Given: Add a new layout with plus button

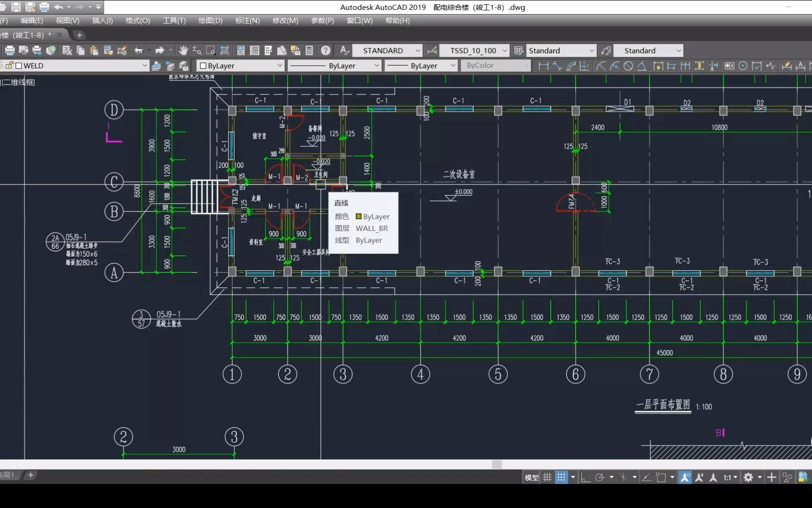Looking at the screenshot, I should click(x=31, y=475).
